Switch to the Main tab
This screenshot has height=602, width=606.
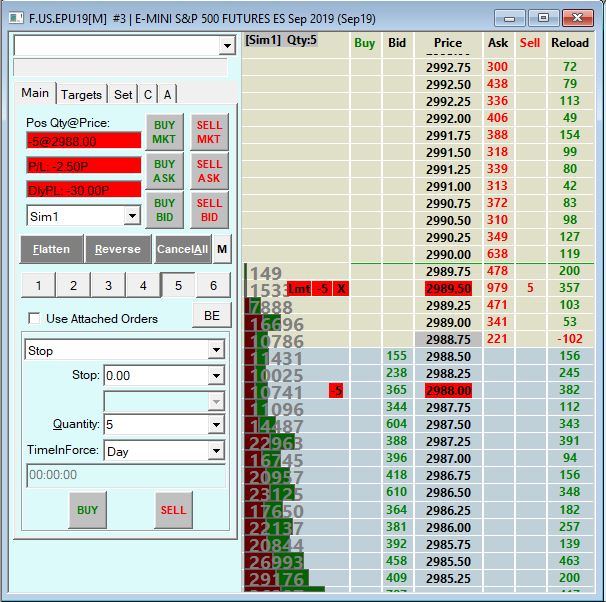35,93
